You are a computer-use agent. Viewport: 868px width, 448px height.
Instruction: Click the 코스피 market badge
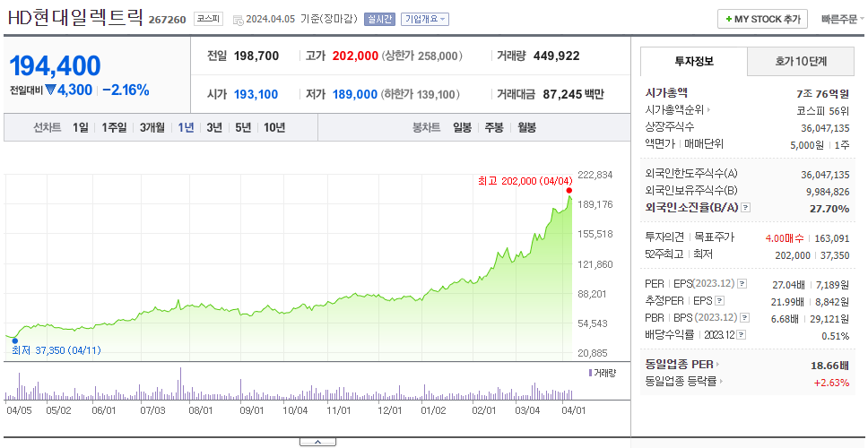click(x=208, y=19)
